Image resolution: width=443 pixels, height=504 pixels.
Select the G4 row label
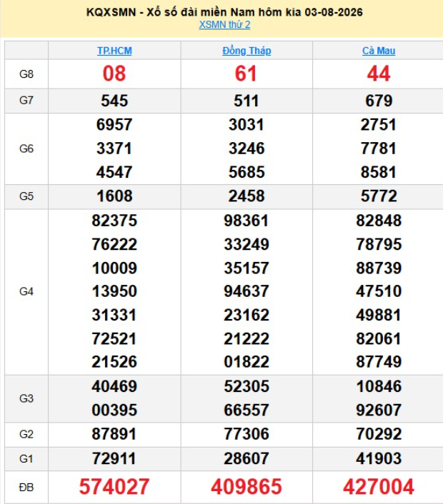(x=26, y=291)
